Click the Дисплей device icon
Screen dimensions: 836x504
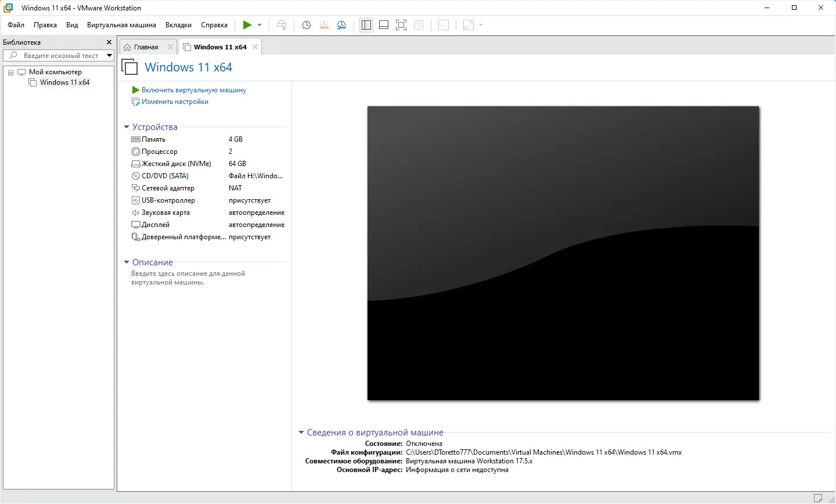tap(136, 225)
